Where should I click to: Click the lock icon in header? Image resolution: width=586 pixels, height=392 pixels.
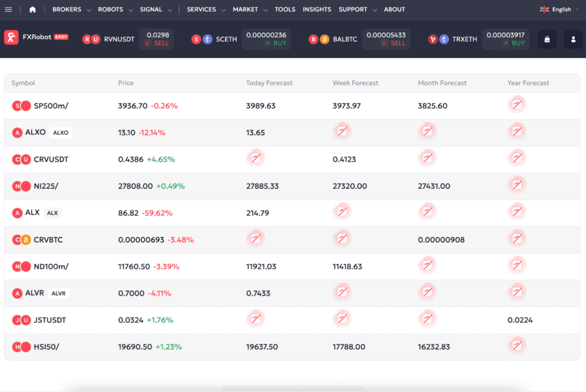(x=547, y=39)
